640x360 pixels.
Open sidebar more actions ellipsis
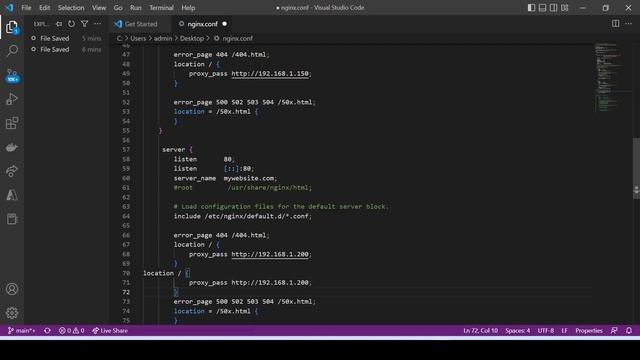pos(98,24)
